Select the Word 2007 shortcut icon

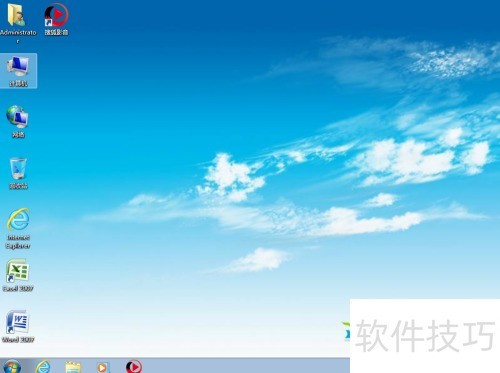(18, 322)
